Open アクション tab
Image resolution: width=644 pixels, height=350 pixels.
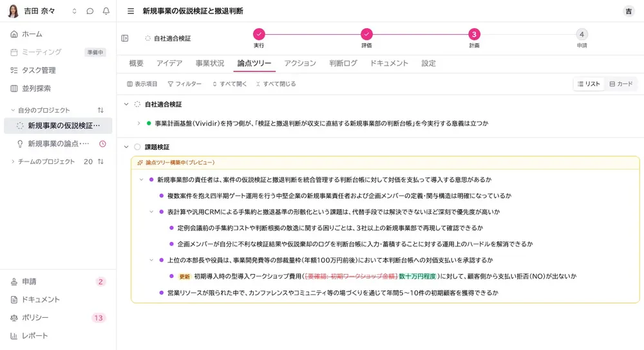[x=300, y=63]
